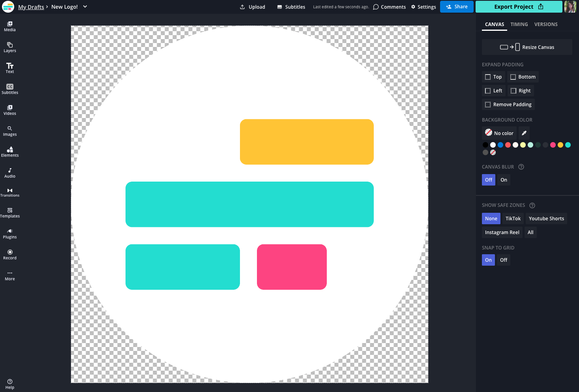Image resolution: width=579 pixels, height=392 pixels.
Task: Turn on Canvas Blur
Action: coord(503,180)
